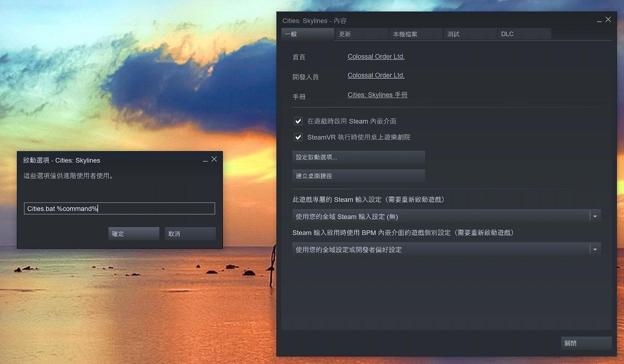This screenshot has width=624, height=364.
Task: Toggle Steam overlay in-game checkbox
Action: 299,121
